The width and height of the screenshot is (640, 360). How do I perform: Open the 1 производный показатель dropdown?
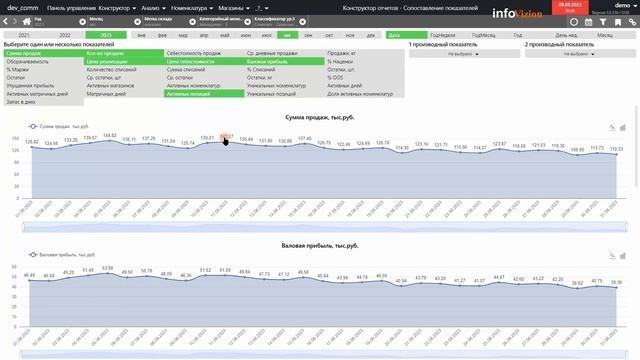click(x=464, y=54)
